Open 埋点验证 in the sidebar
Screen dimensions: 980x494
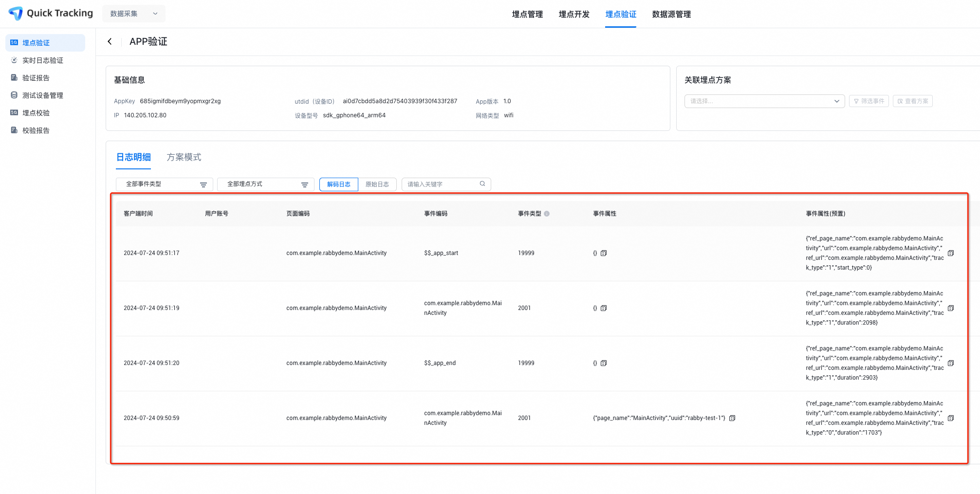pyautogui.click(x=45, y=43)
